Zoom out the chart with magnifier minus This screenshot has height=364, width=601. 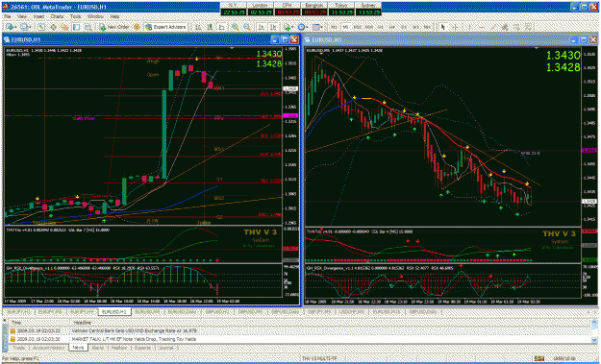[x=247, y=27]
